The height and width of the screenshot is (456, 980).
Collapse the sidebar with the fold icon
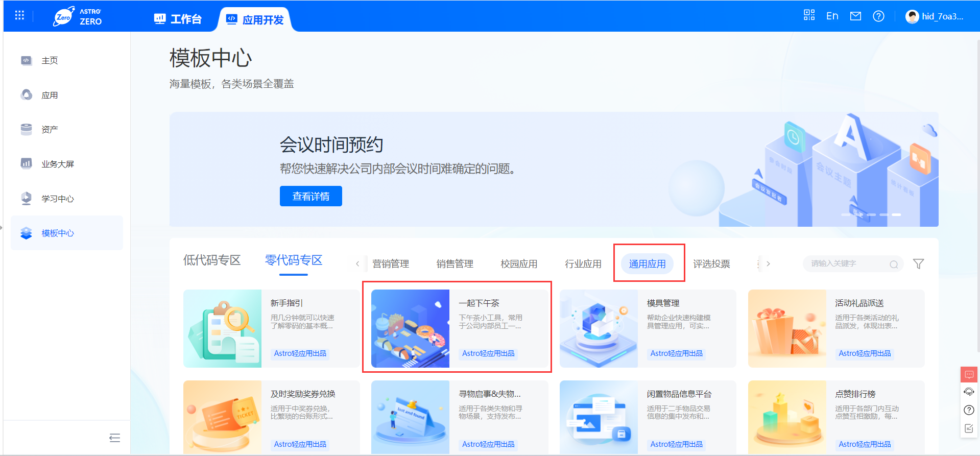(x=115, y=438)
